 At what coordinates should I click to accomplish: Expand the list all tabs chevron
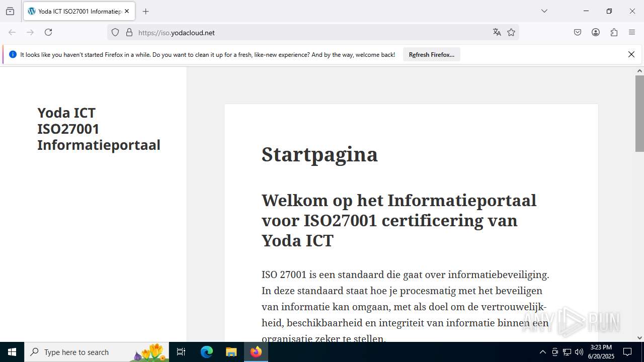[x=544, y=11]
